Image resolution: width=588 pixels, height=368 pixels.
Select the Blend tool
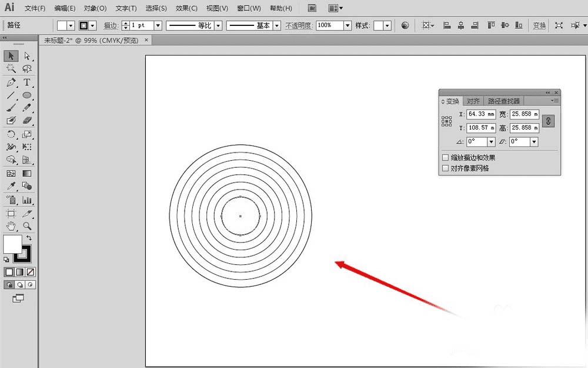26,186
